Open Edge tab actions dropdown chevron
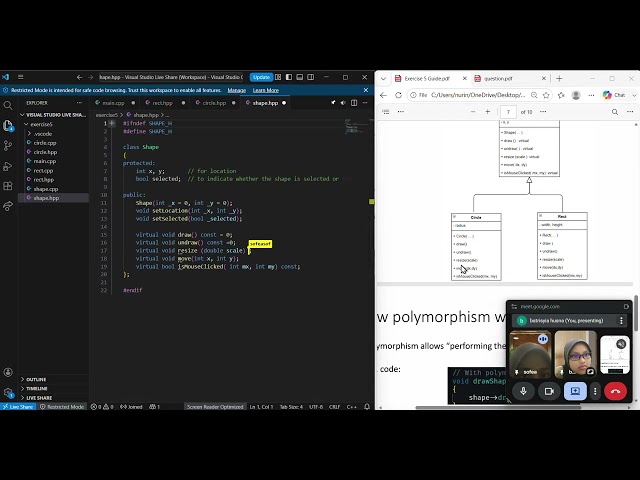640x480 pixels. click(x=383, y=78)
